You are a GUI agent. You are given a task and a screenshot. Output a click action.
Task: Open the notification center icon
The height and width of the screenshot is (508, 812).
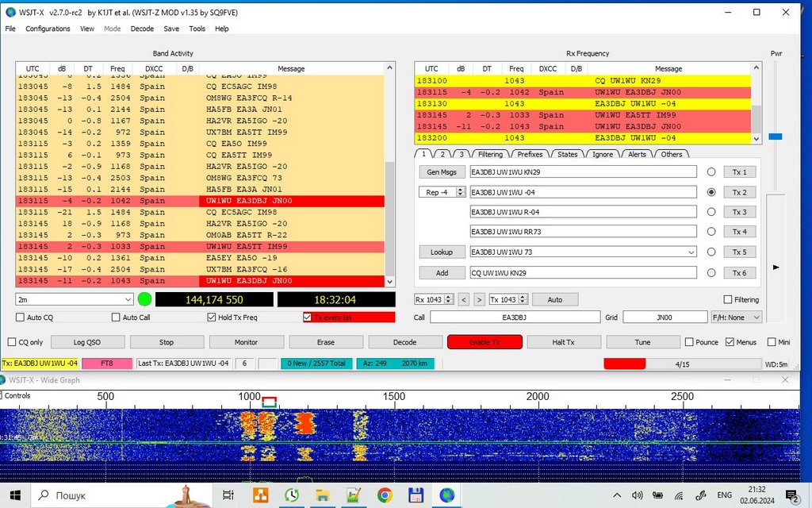(x=792, y=497)
